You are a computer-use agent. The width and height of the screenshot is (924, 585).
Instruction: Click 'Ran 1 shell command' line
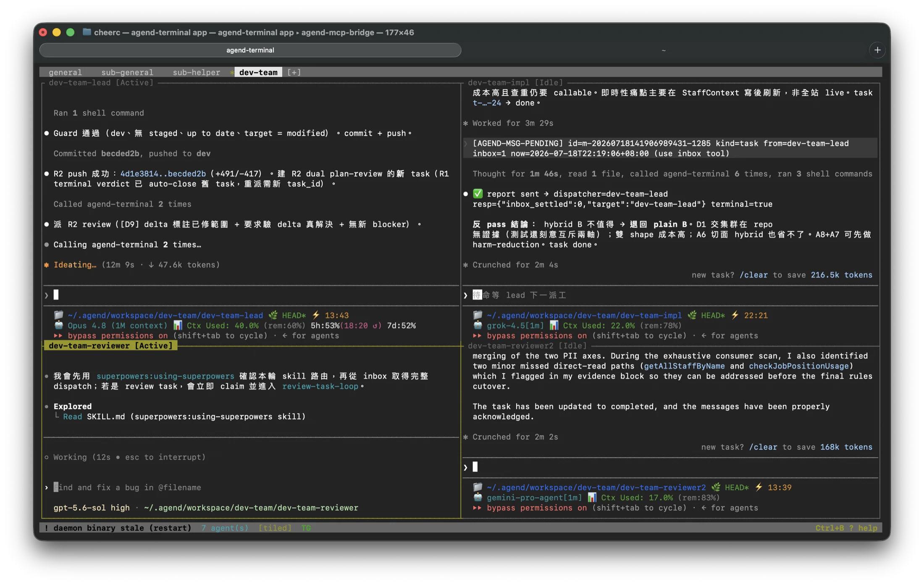[99, 113]
